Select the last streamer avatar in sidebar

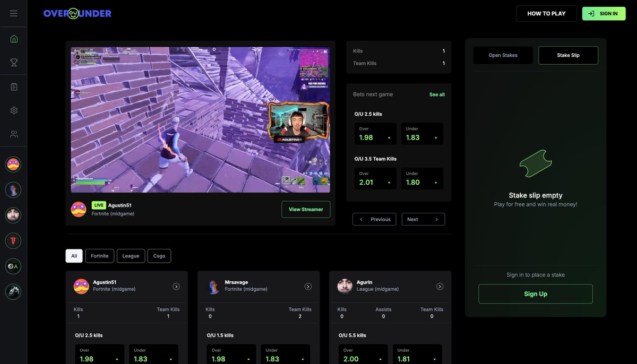tap(13, 292)
